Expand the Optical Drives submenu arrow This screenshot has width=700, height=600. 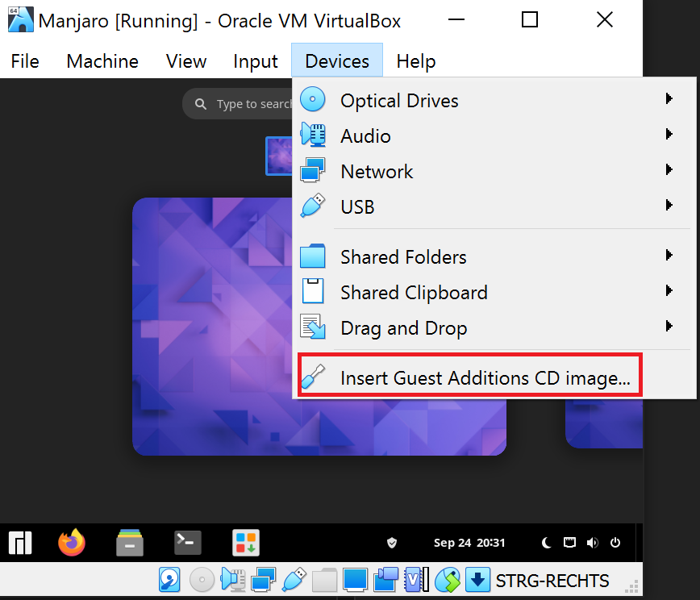click(669, 98)
